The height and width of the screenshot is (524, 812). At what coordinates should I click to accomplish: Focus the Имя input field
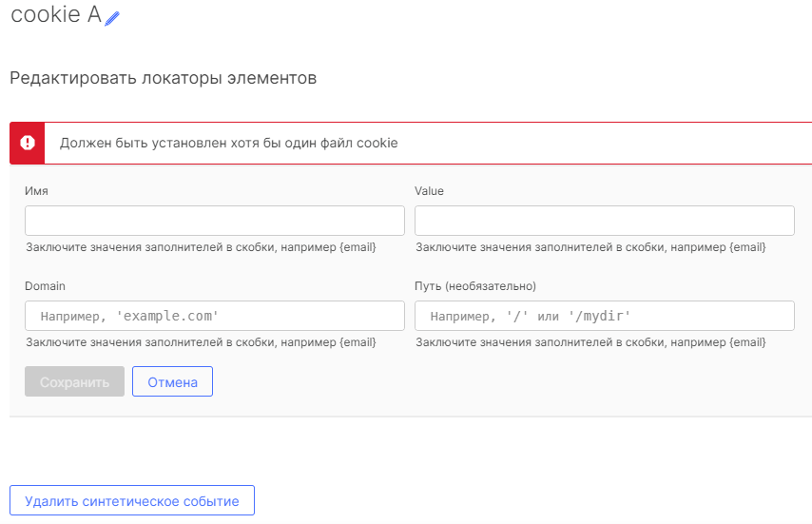[x=215, y=221]
